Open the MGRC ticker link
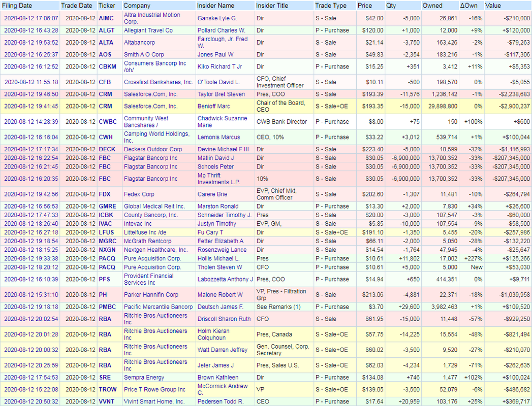 click(x=108, y=241)
